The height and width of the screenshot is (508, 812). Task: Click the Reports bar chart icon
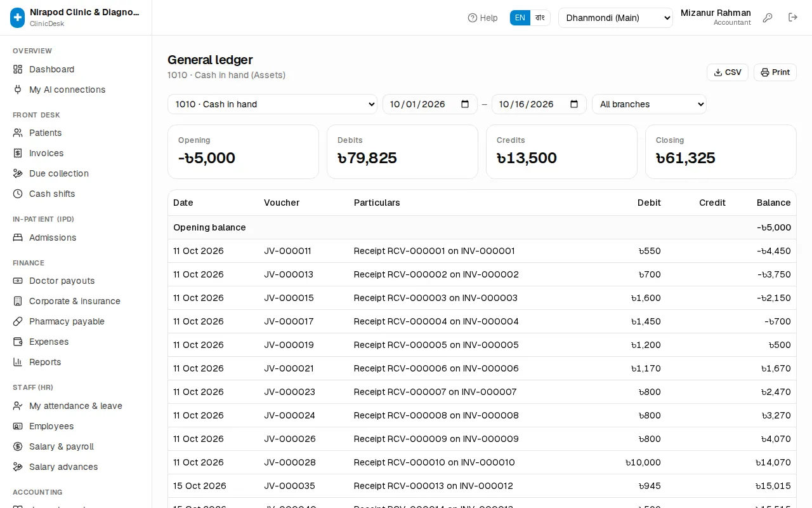[x=18, y=362]
